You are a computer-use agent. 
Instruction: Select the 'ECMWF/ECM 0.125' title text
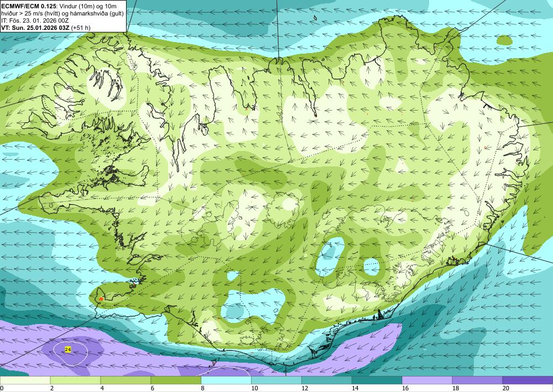(x=28, y=6)
